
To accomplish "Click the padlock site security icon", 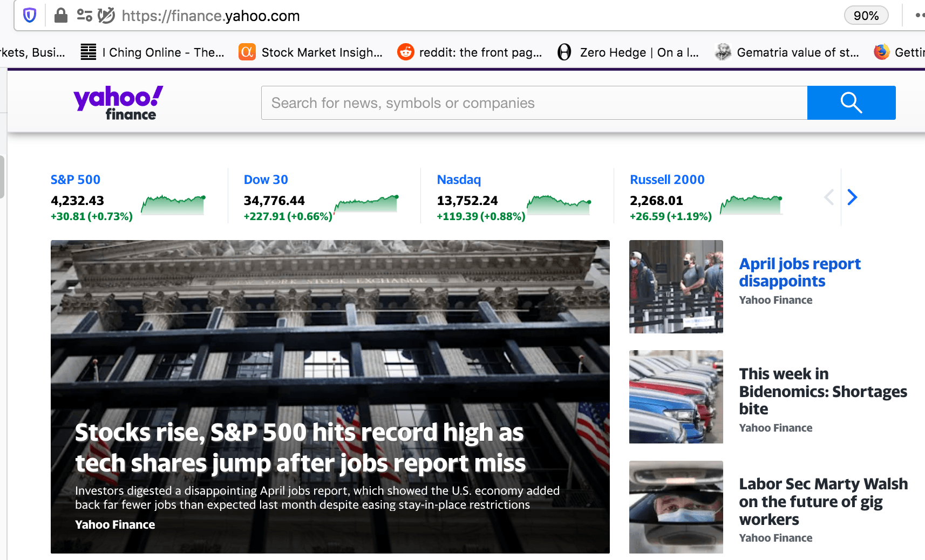I will click(x=61, y=16).
